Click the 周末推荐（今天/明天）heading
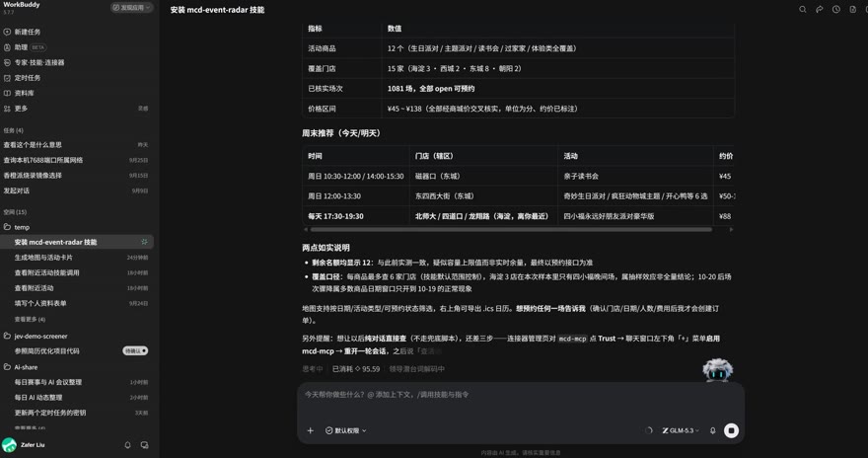Viewport: 868px width, 458px height. pos(341,133)
